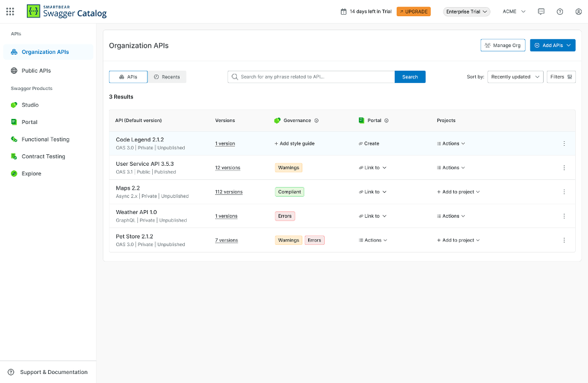Click the Swagger Catalog logo
Viewport: 588px width, 383px height.
pos(67,12)
